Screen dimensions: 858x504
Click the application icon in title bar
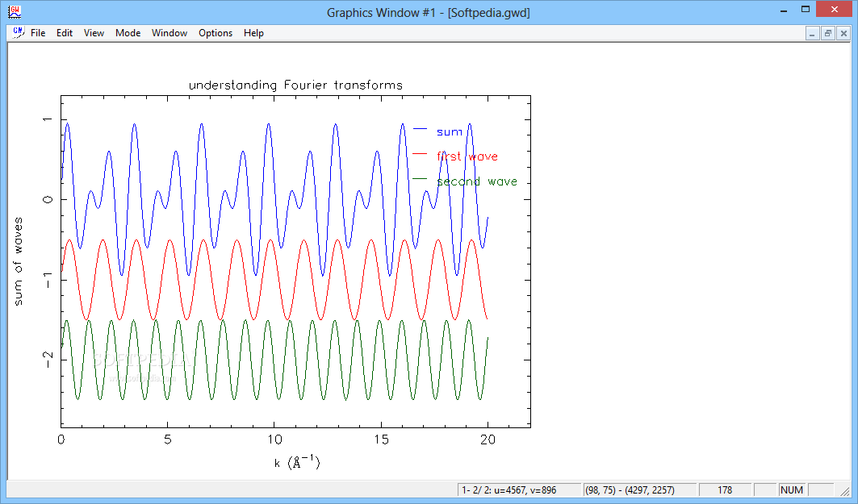[x=15, y=11]
